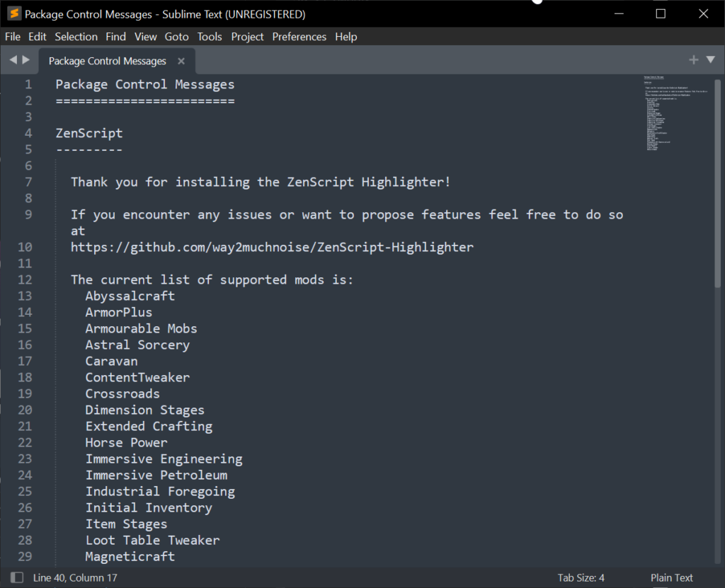The height and width of the screenshot is (588, 725).
Task: Click the minimap code preview
Action: coord(676,113)
